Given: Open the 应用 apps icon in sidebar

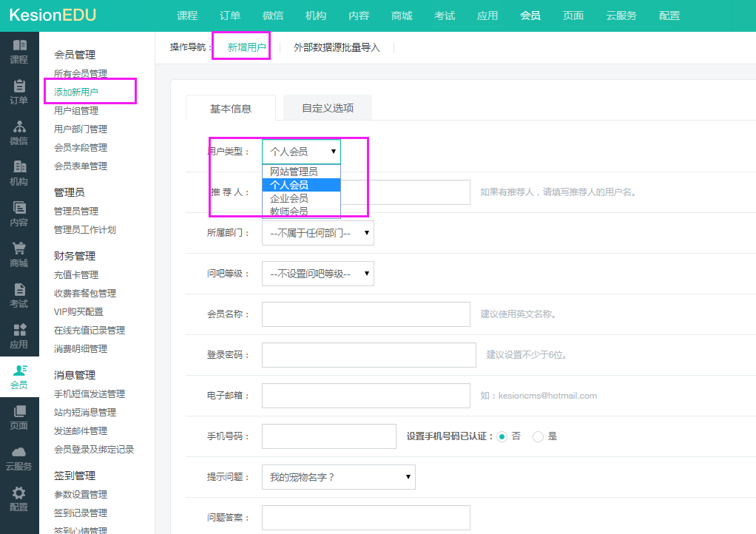Looking at the screenshot, I should (19, 331).
